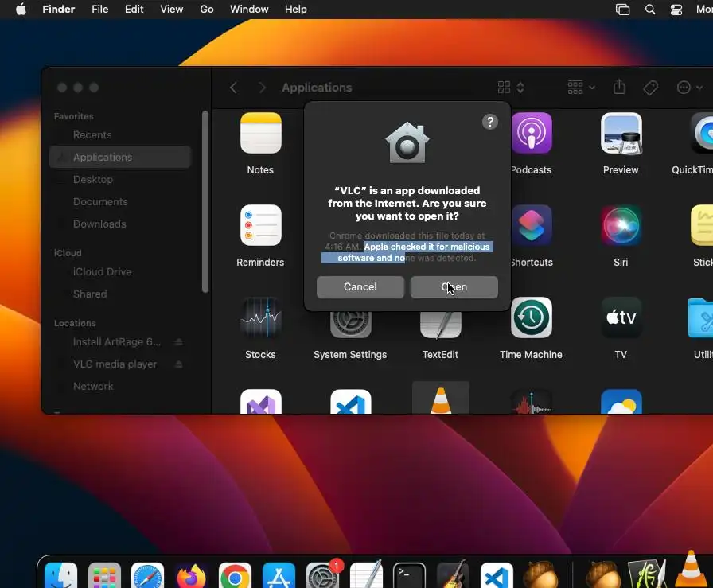Viewport: 713px width, 588px height.
Task: Eject the Install ArtRage 6 volume
Action: pos(179,342)
